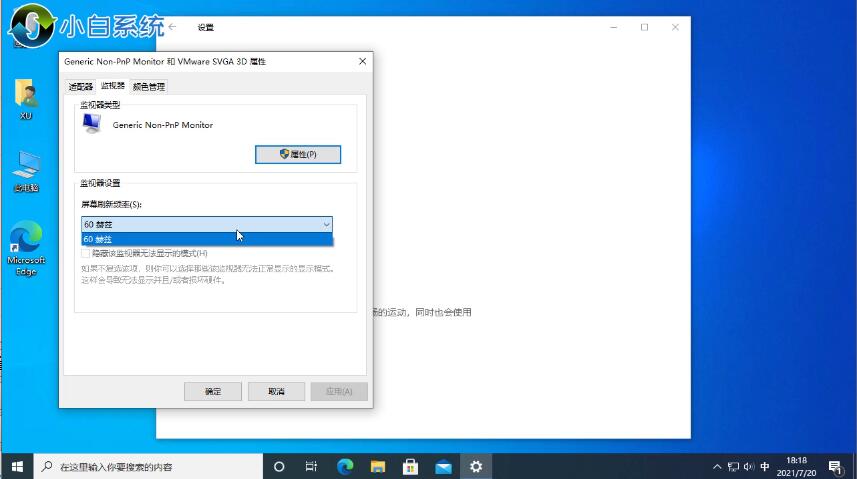Viewport: 857px width, 479px height.
Task: Select the Monitor tab
Action: (x=113, y=85)
